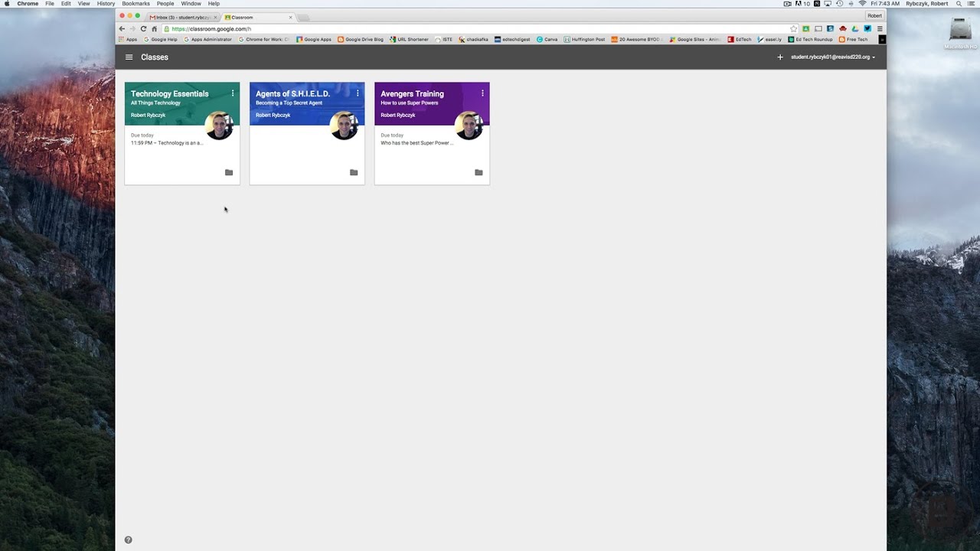
Task: Click teacher photo on Avengers Training card
Action: 469,126
